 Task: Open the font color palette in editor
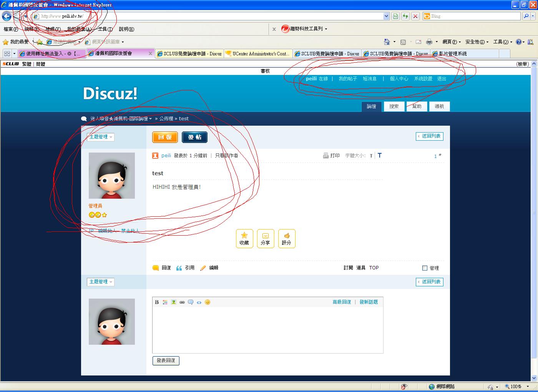tap(165, 302)
